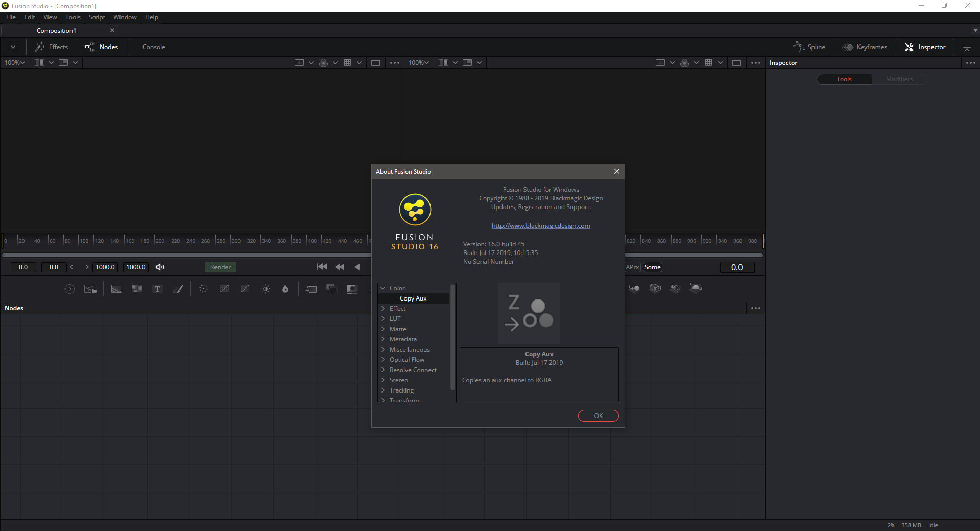This screenshot has height=531, width=980.
Task: Add the Color Curves tool icon
Action: tap(224, 289)
